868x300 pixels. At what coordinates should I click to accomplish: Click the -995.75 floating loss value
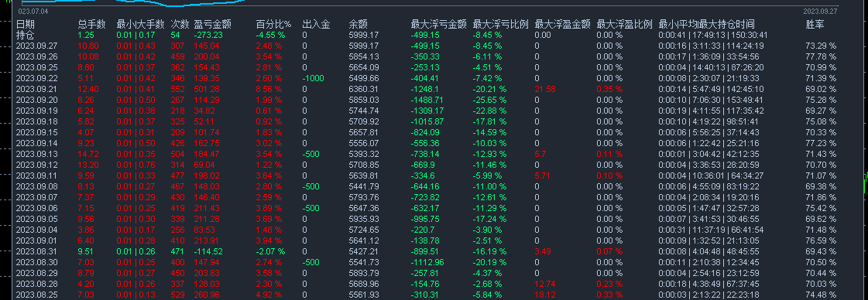point(425,220)
